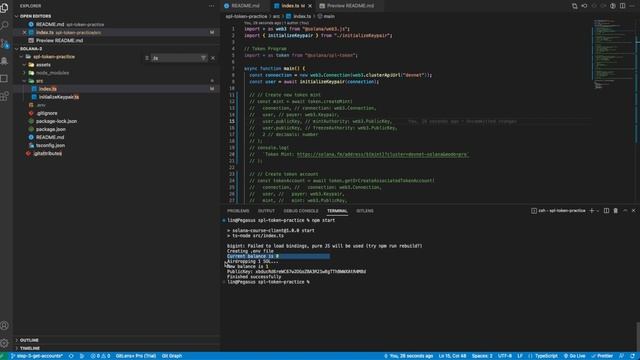This screenshot has height=360, width=640.
Task: Open the Explorer view in the activity bar
Action: pos(4,7)
